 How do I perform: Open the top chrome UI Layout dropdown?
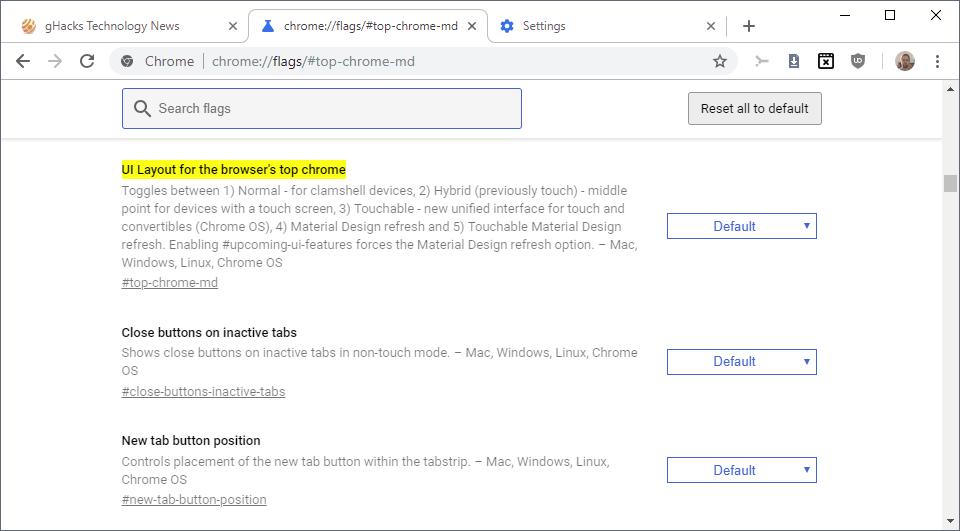[x=741, y=226]
